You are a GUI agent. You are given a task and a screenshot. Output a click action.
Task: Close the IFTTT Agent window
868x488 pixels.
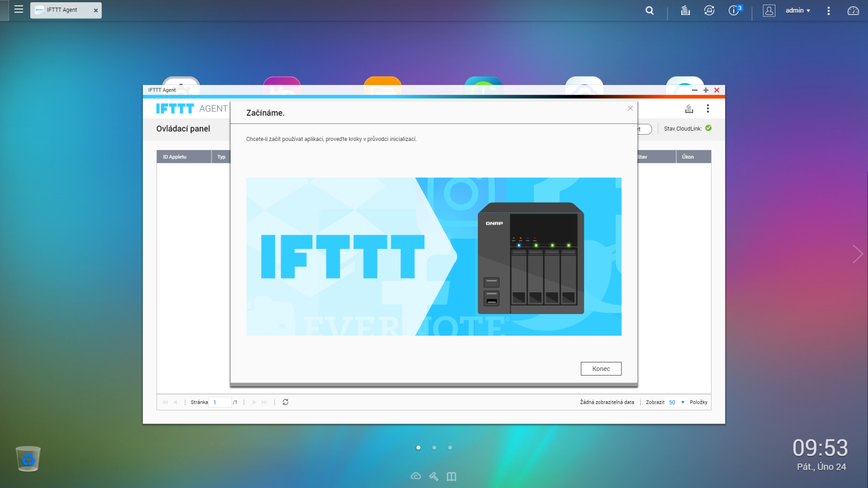[717, 90]
